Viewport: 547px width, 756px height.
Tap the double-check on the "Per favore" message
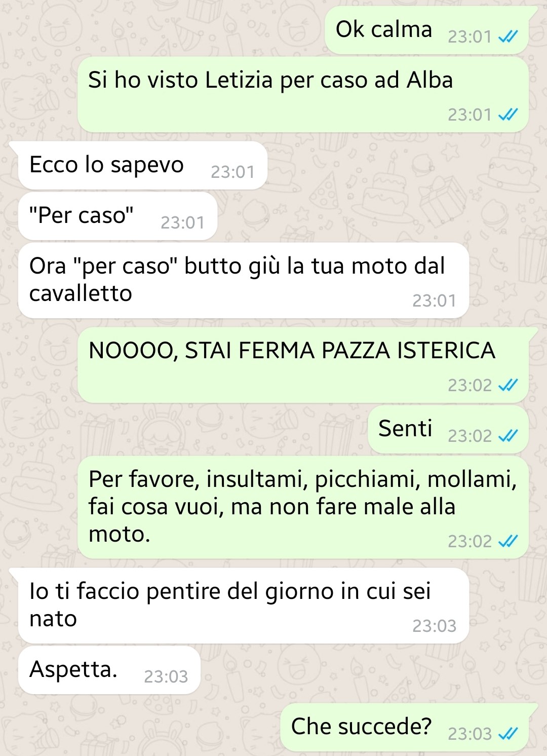(508, 542)
